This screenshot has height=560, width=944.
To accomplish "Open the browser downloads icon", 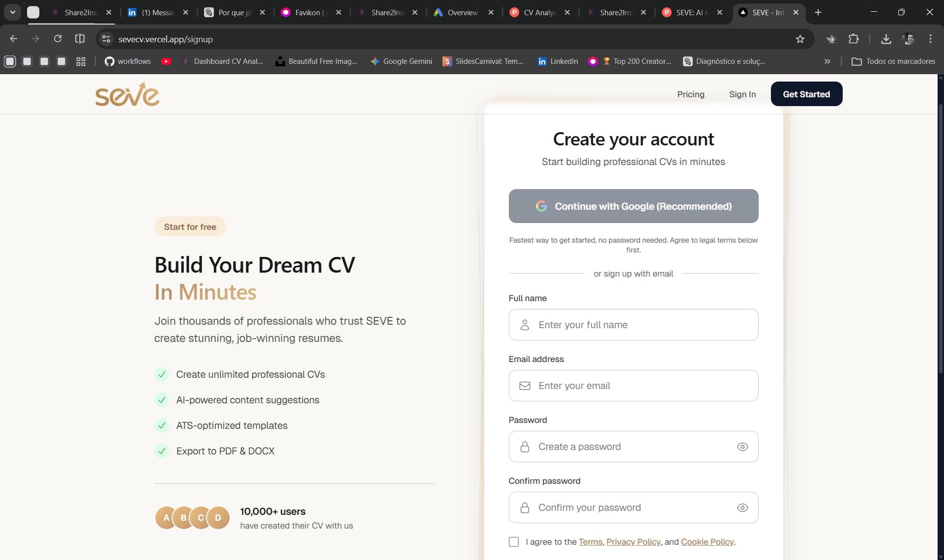I will point(886,39).
